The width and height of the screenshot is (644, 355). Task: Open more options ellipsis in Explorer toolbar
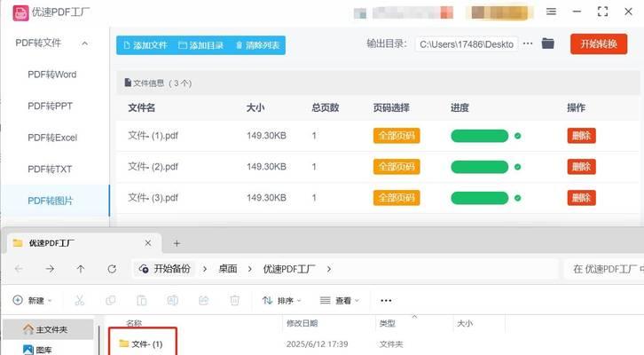(x=386, y=300)
